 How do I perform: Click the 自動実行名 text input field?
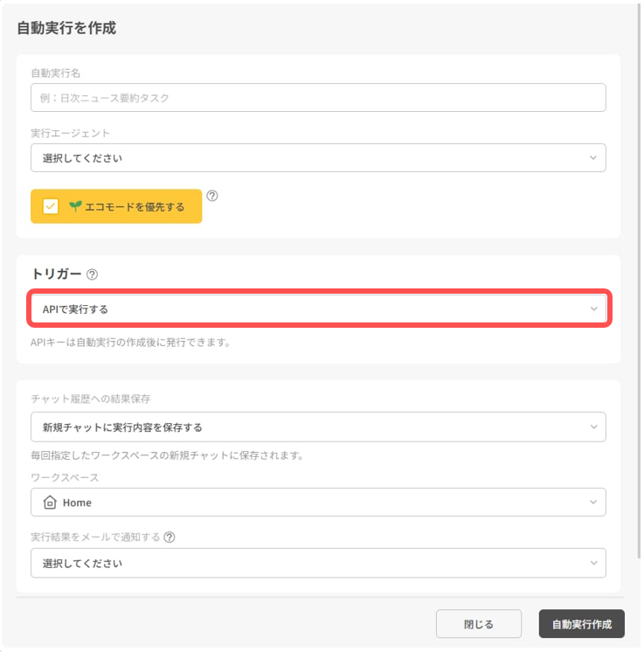coord(318,98)
